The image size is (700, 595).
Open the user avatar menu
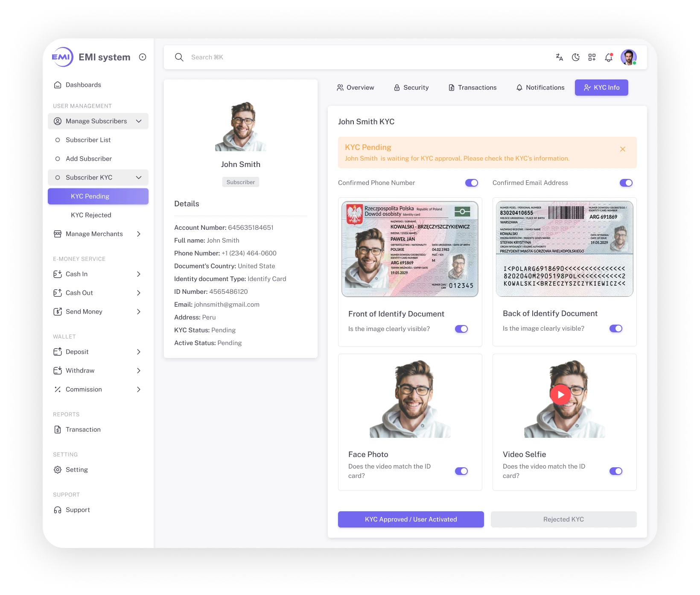pyautogui.click(x=629, y=57)
